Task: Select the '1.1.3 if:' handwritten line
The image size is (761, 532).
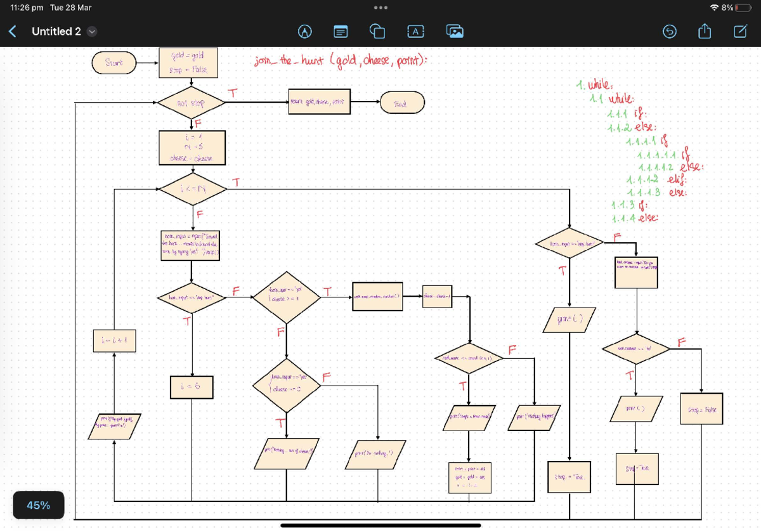Action: point(628,206)
